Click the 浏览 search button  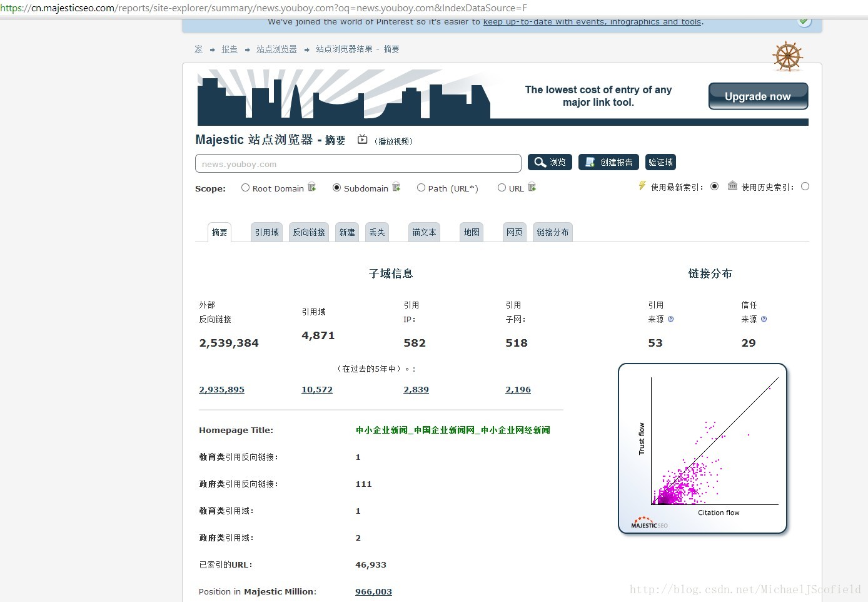point(550,162)
